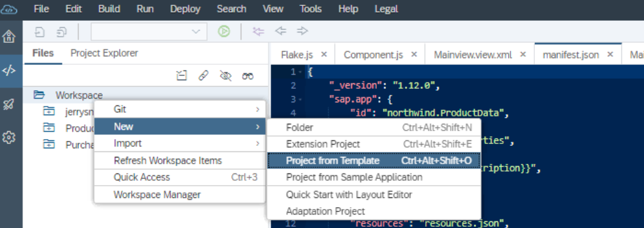Click the Collapse All icon in Files pane
This screenshot has height=228, width=644.
pyautogui.click(x=181, y=75)
